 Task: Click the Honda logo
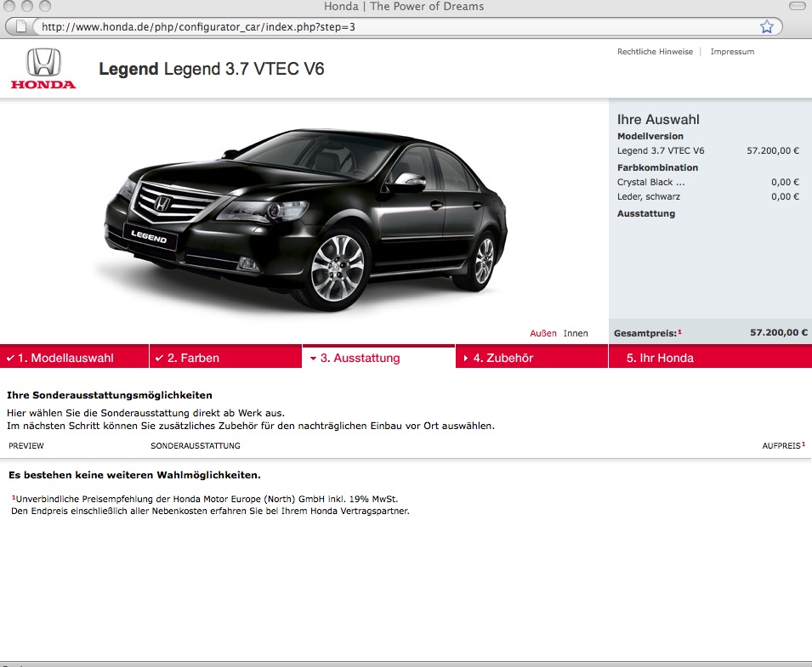click(43, 69)
